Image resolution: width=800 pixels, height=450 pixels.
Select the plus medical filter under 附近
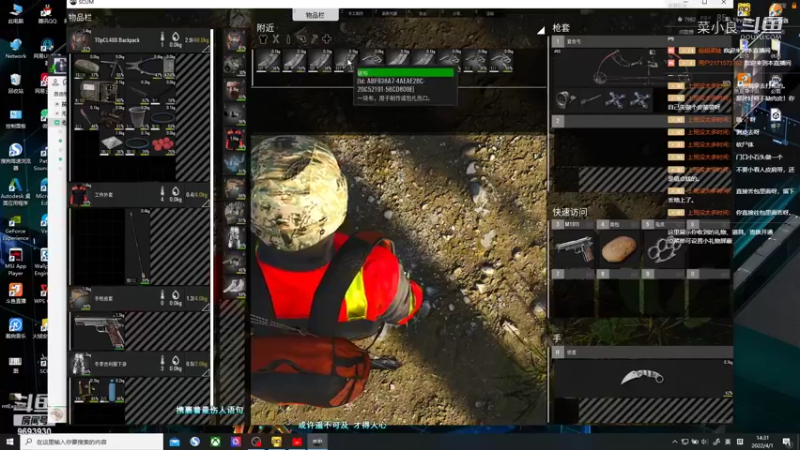click(327, 39)
